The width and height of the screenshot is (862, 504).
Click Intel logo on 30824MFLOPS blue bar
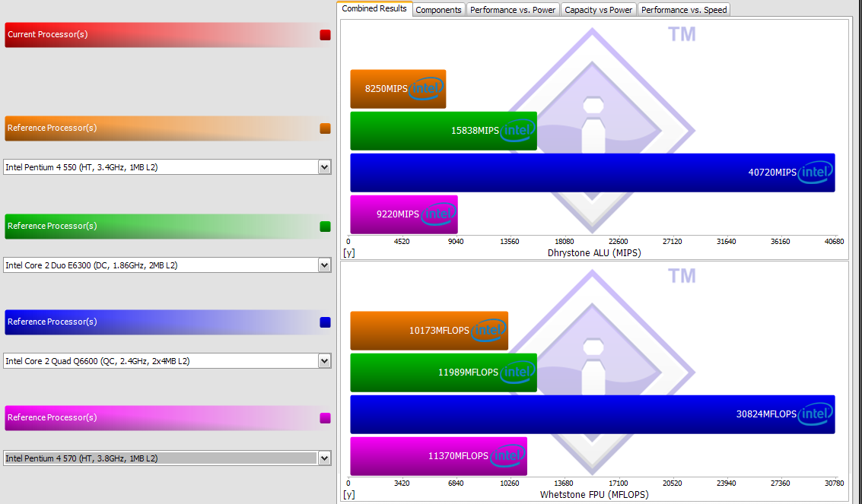[x=816, y=414]
